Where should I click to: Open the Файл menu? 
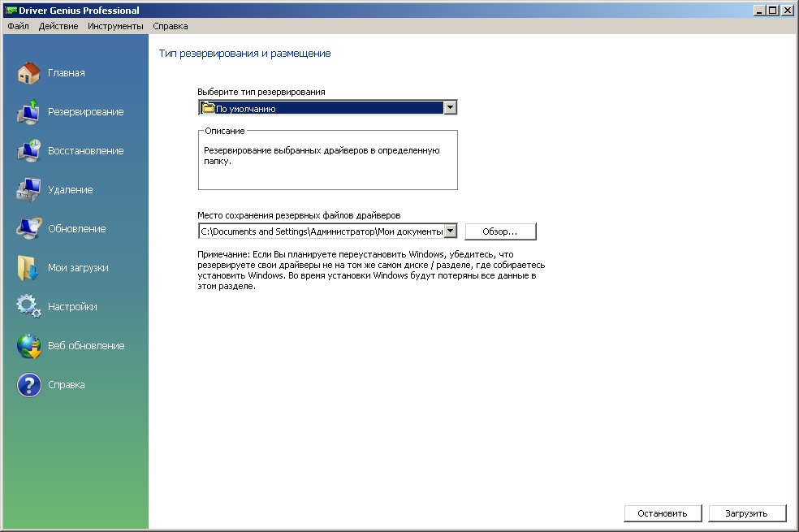pyautogui.click(x=19, y=26)
